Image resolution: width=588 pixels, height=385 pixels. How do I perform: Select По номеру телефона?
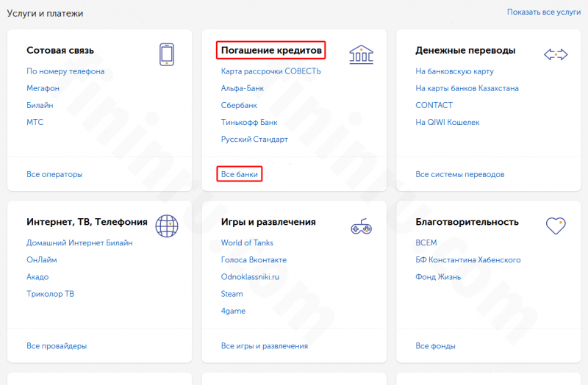(x=65, y=71)
